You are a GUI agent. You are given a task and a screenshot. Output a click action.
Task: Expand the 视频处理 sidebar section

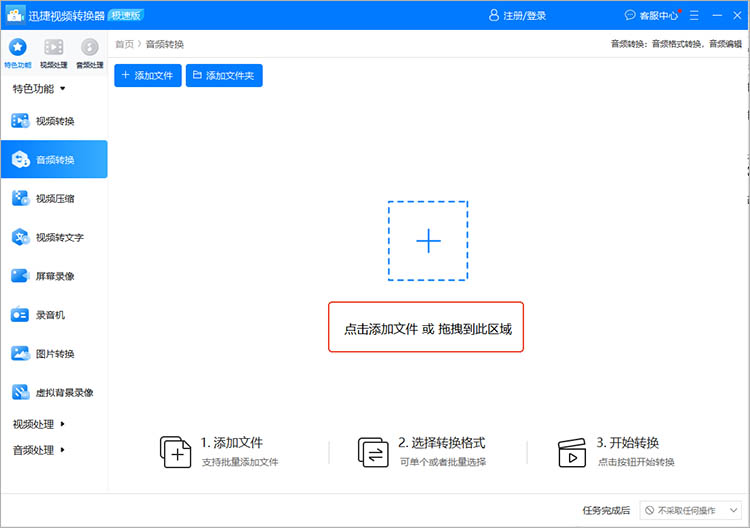[x=39, y=424]
